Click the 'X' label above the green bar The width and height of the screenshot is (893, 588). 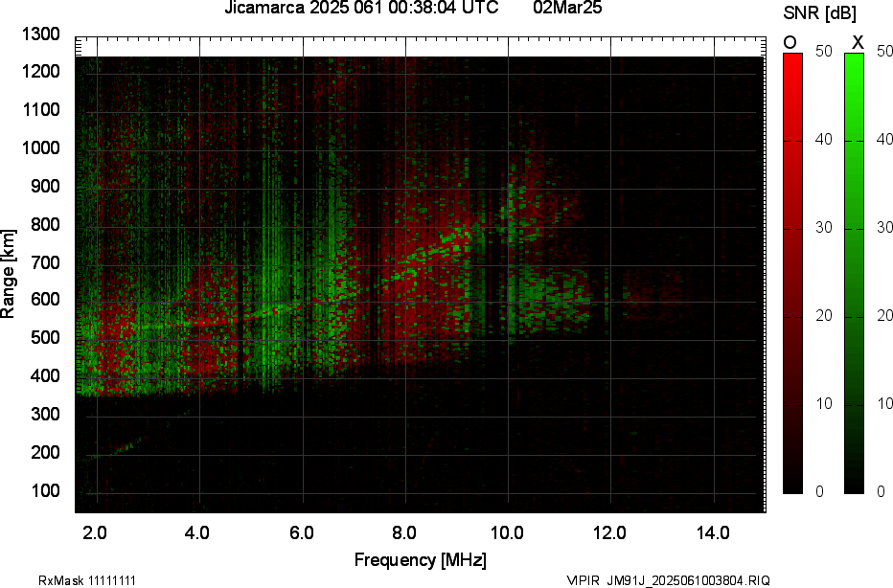(858, 43)
